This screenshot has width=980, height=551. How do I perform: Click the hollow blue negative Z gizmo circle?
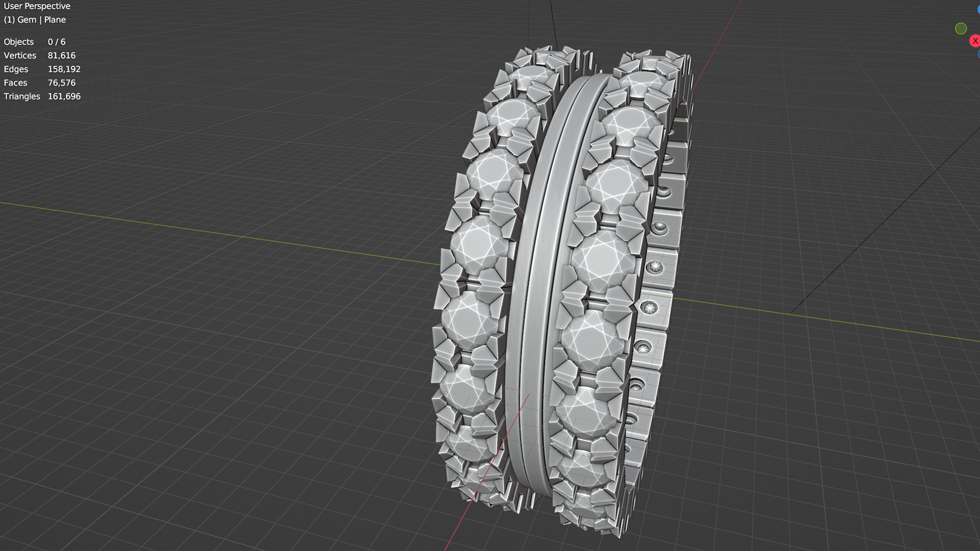pos(978,54)
